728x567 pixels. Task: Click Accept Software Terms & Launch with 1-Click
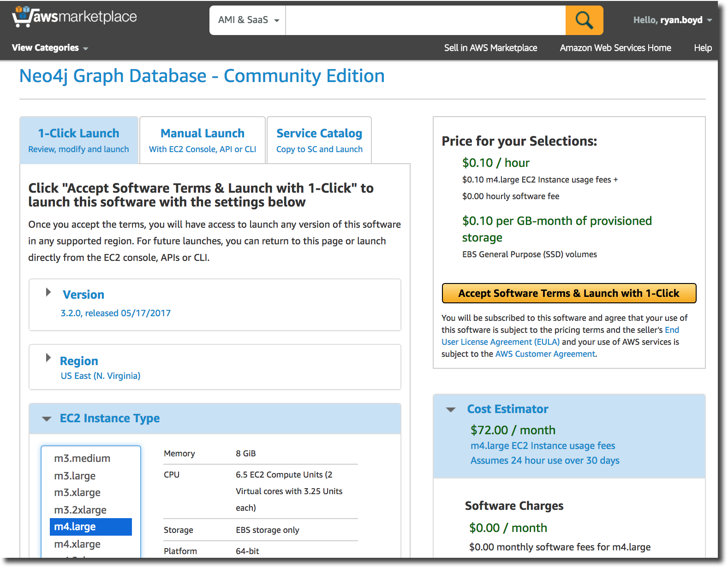(569, 293)
